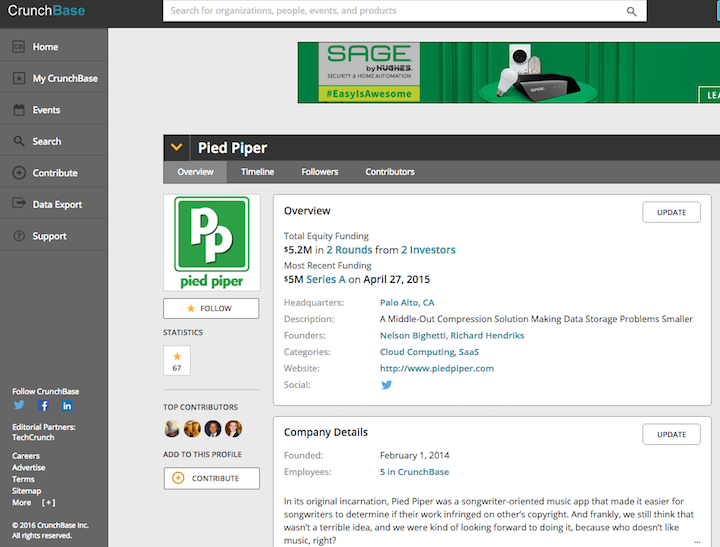Select the fourth top contributor avatar

233,429
